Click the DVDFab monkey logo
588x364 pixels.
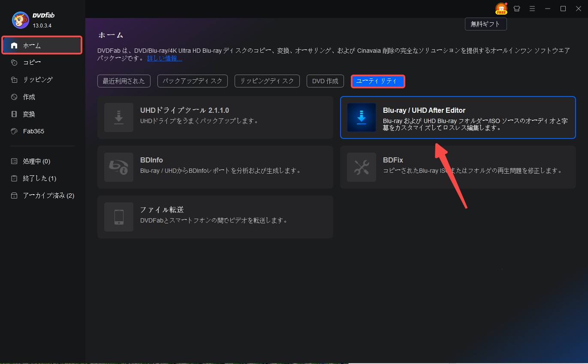coord(20,20)
